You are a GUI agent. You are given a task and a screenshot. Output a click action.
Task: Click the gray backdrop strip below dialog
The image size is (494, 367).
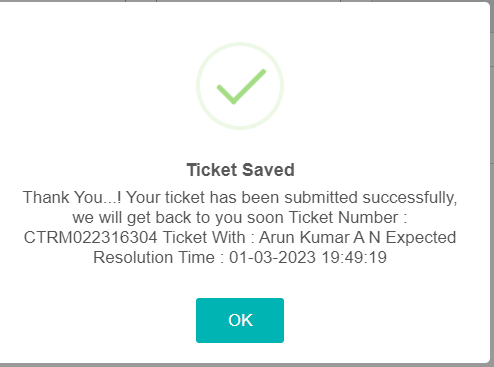(x=247, y=365)
